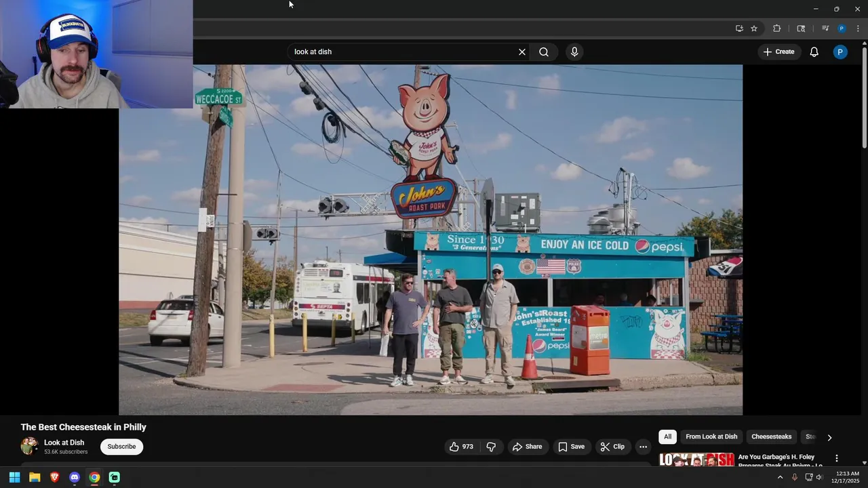Share the cheesesteak video
This screenshot has width=868, height=488.
tap(528, 447)
